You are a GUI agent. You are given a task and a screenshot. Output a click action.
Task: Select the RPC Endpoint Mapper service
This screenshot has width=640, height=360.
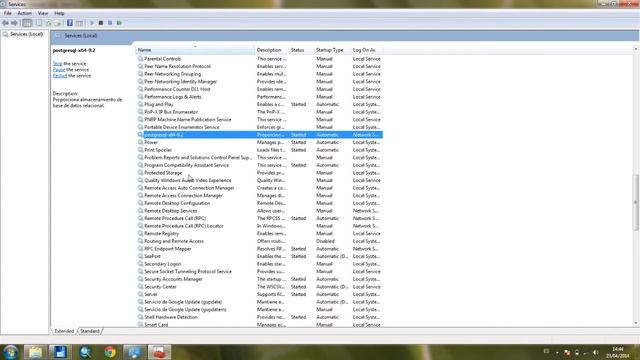coord(168,249)
